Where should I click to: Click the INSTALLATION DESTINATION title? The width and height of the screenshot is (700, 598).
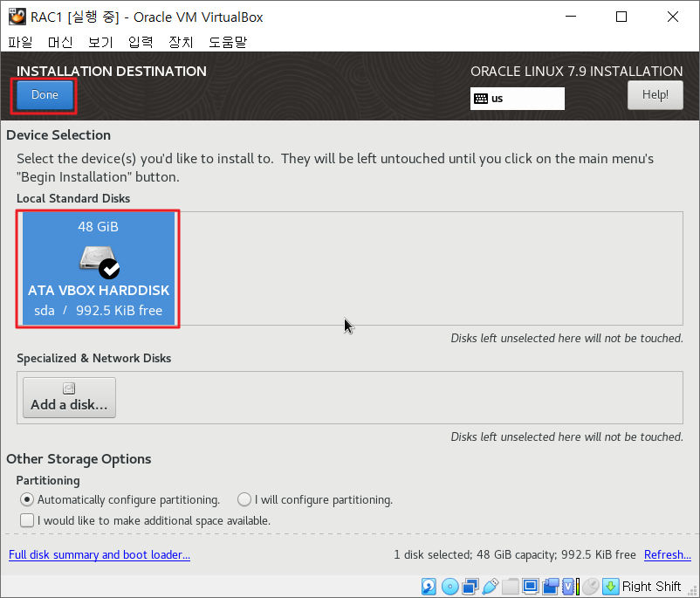(112, 72)
